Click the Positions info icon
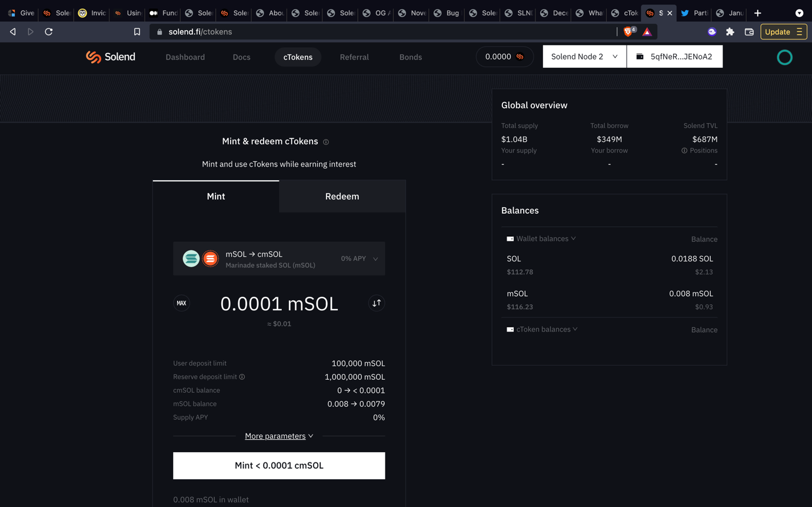Viewport: 812px width, 507px height. (x=684, y=151)
